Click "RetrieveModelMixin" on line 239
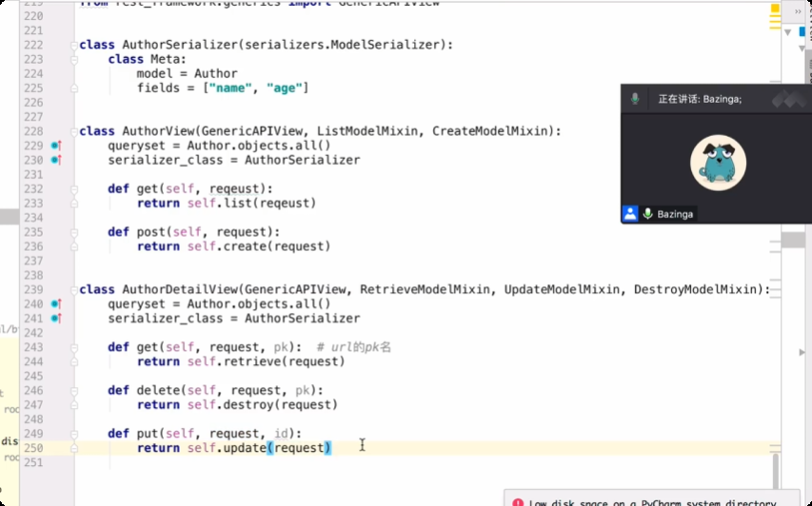The image size is (812, 506). click(425, 290)
